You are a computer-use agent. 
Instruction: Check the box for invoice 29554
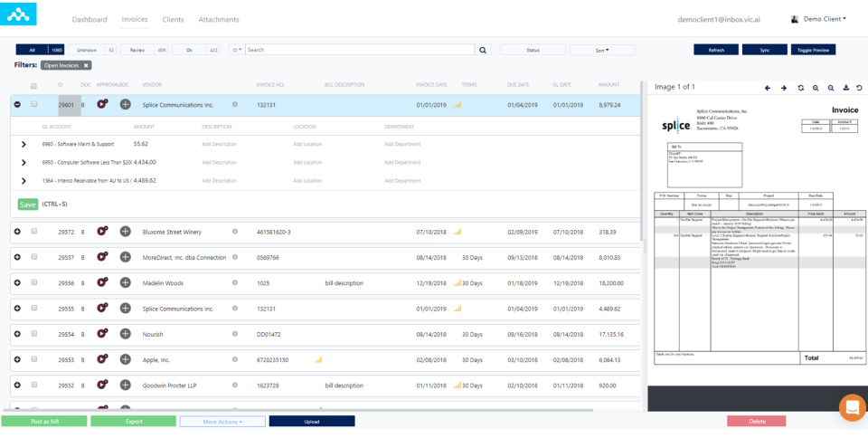click(33, 333)
